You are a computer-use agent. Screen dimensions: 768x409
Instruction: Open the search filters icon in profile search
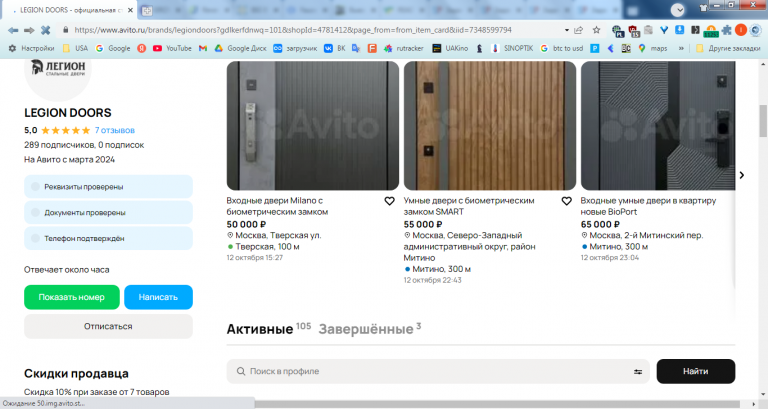point(638,372)
